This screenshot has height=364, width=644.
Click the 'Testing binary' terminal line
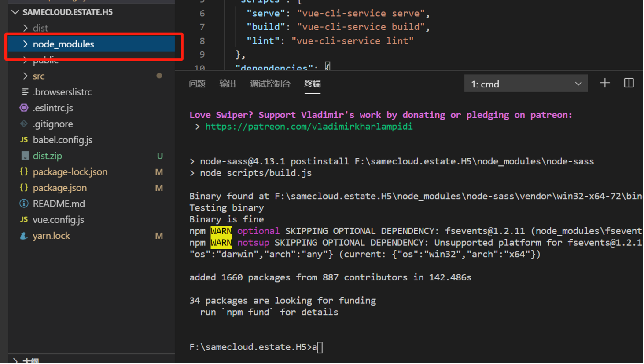[227, 208]
